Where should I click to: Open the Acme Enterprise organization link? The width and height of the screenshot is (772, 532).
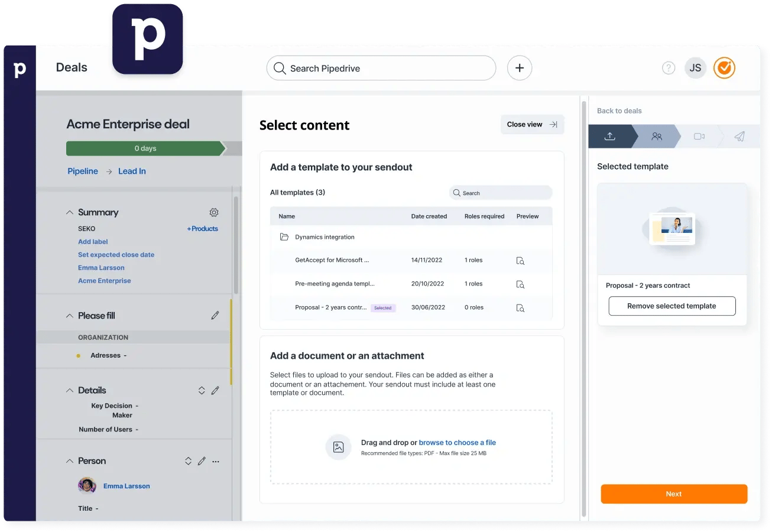pos(105,281)
